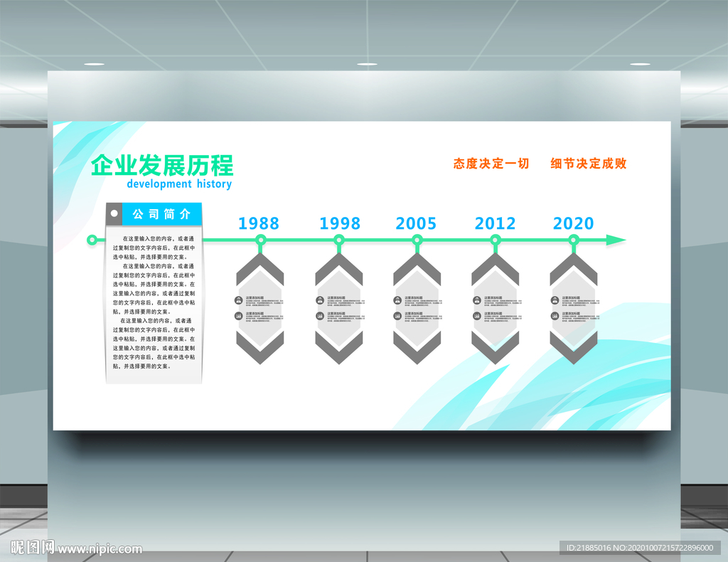Select the timeline node below 2012
This screenshot has height=562, width=728.
click(496, 240)
